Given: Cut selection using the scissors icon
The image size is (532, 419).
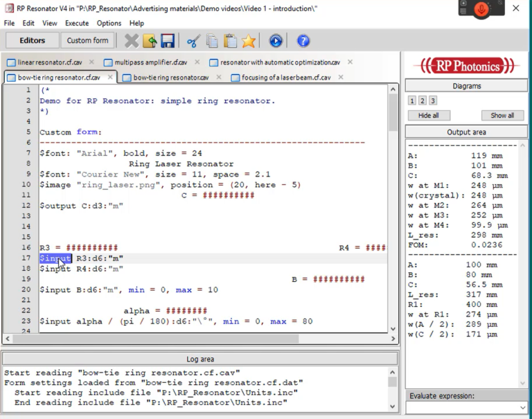Looking at the screenshot, I should click(x=193, y=41).
